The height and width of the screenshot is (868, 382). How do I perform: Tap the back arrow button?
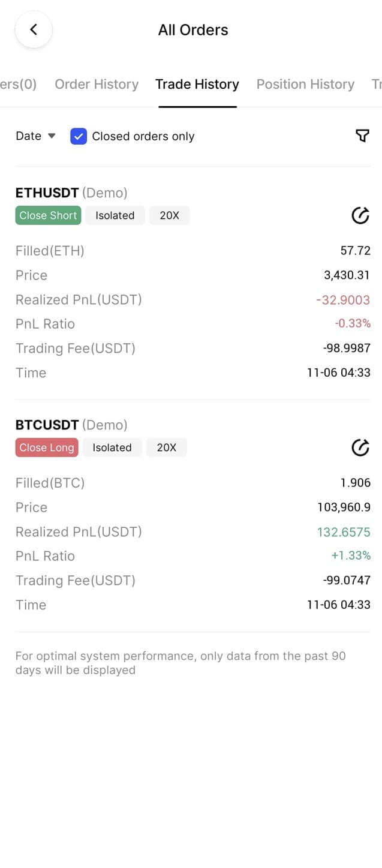pyautogui.click(x=34, y=29)
